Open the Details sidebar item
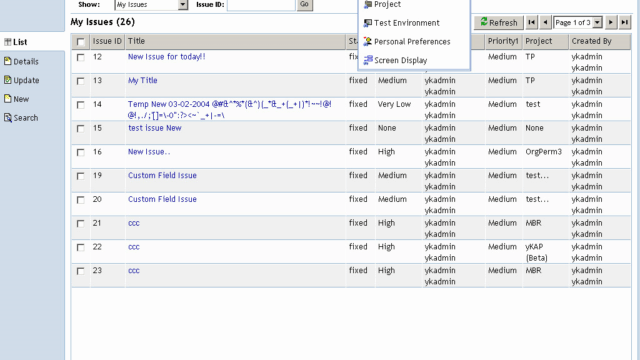This screenshot has width=640, height=360. 26,62
